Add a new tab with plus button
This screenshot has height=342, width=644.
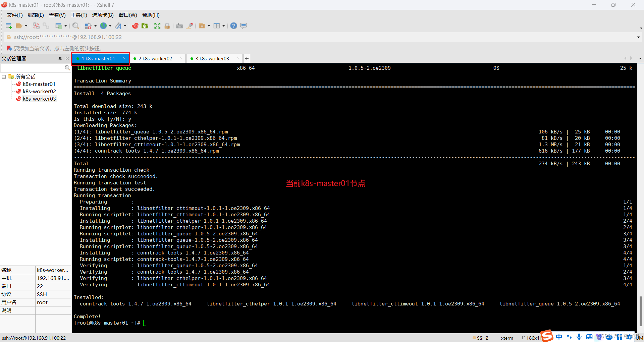[x=247, y=58]
